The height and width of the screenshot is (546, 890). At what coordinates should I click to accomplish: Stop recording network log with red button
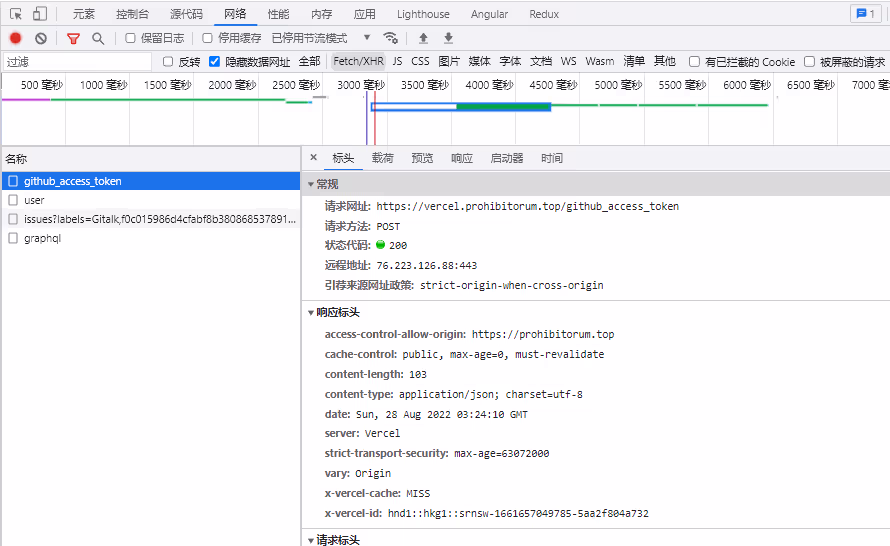coord(15,38)
